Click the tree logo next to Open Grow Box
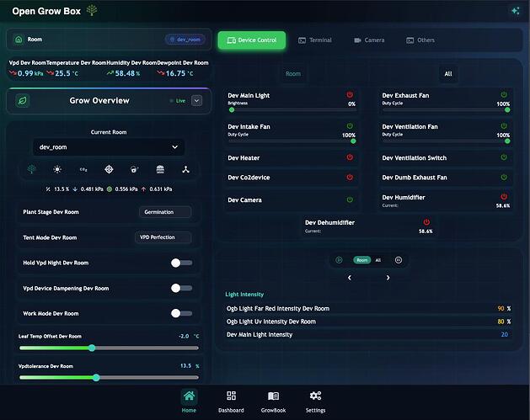 click(x=92, y=10)
